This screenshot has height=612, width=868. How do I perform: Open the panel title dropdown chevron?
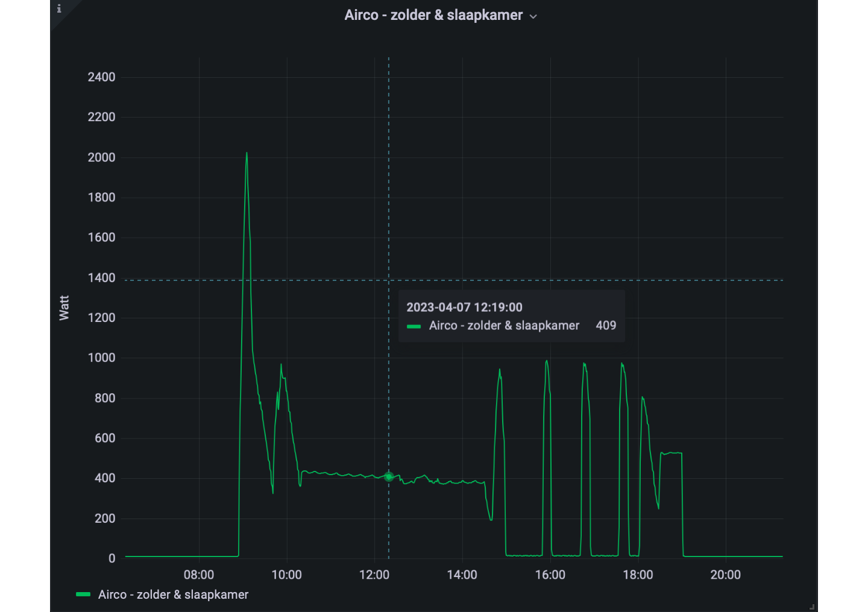coord(533,16)
